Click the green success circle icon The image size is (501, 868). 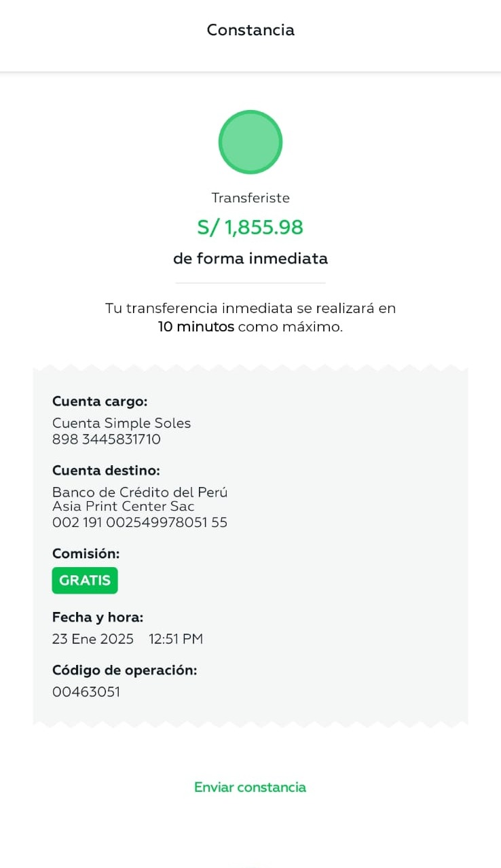[x=250, y=142]
